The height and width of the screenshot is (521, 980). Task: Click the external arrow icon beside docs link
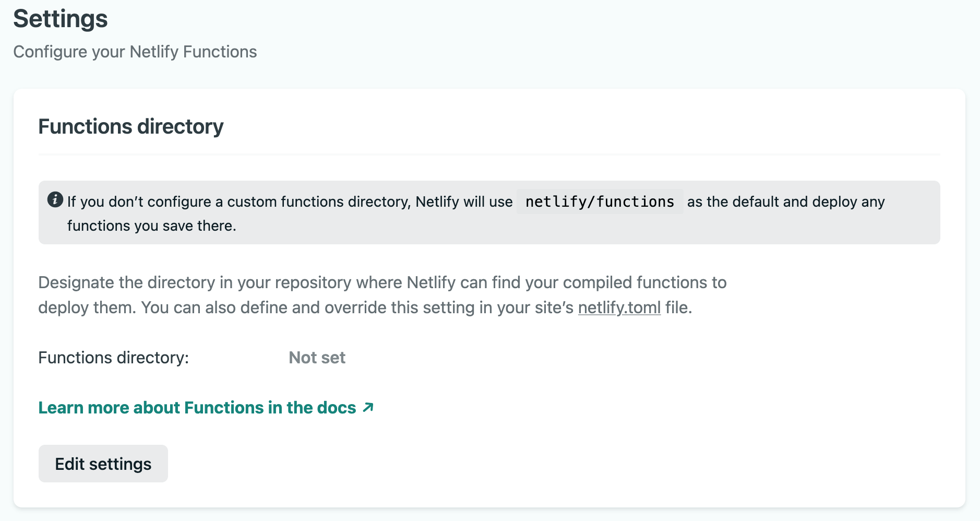[x=368, y=407]
